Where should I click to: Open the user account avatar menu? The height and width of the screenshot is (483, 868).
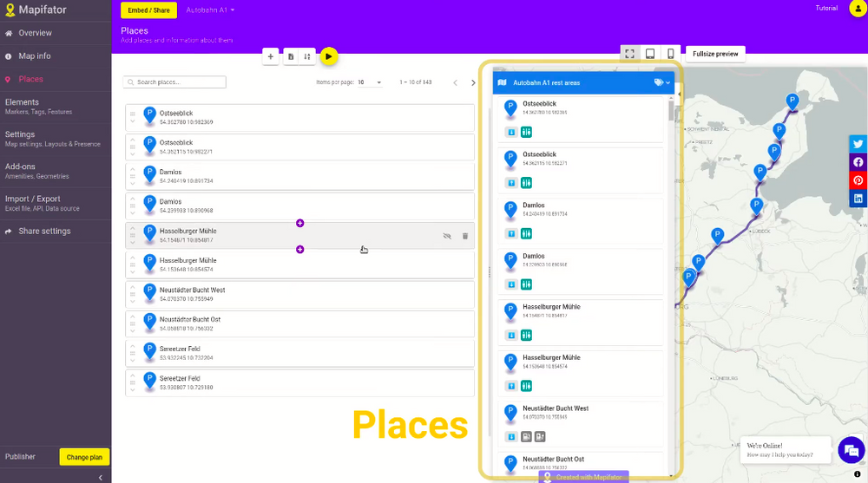coord(856,9)
